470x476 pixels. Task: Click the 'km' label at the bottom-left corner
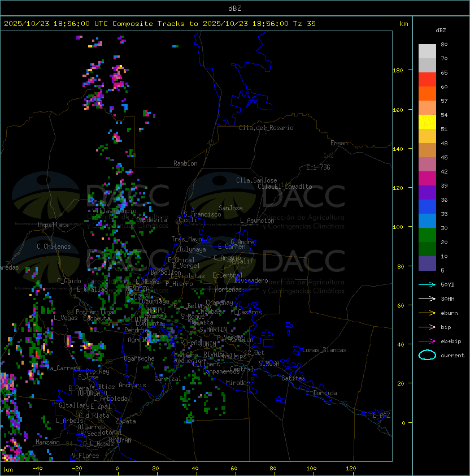coord(8,470)
